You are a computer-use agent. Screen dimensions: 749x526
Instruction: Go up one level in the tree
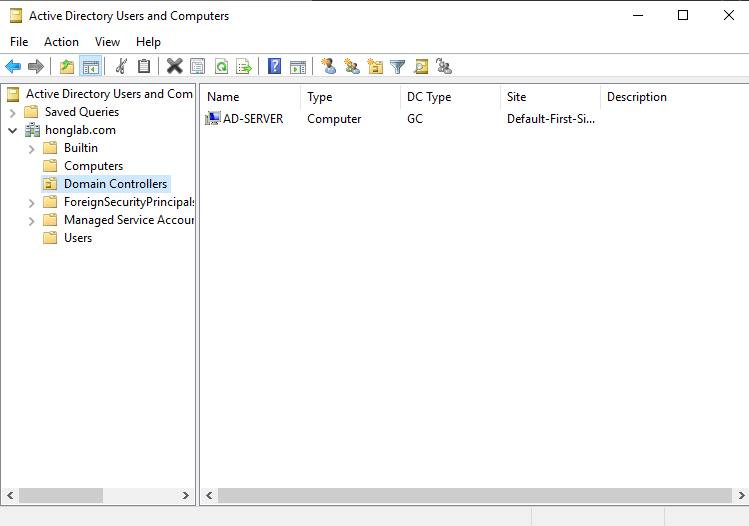67,66
